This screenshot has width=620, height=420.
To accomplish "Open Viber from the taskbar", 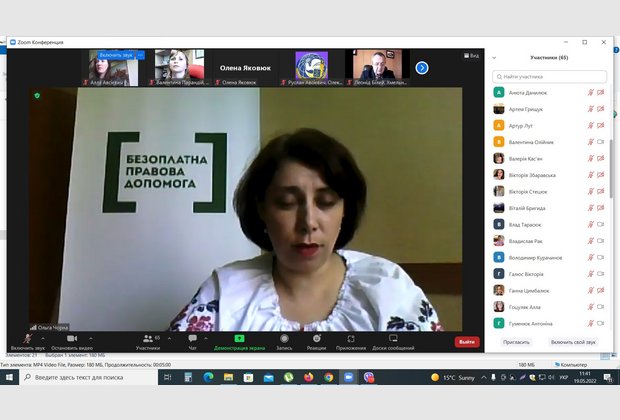I will coord(369,377).
